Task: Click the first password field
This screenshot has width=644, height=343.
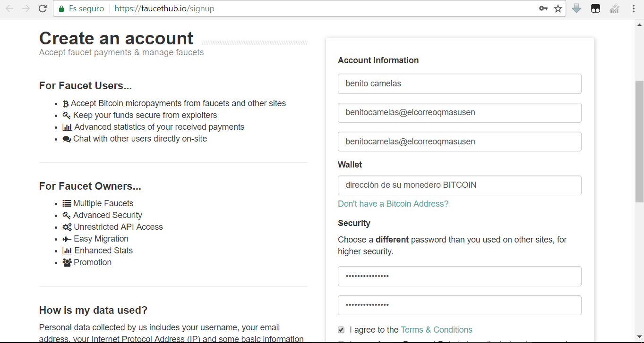Action: 459,276
